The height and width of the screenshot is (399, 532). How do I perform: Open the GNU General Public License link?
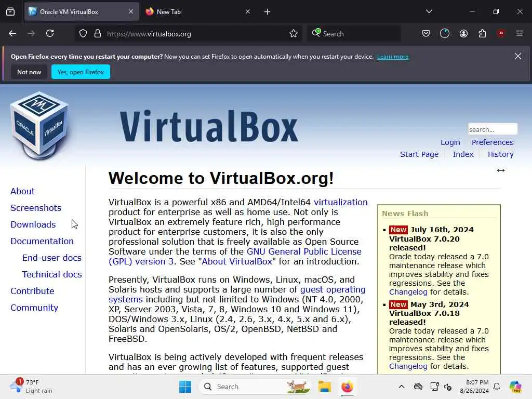[304, 252]
